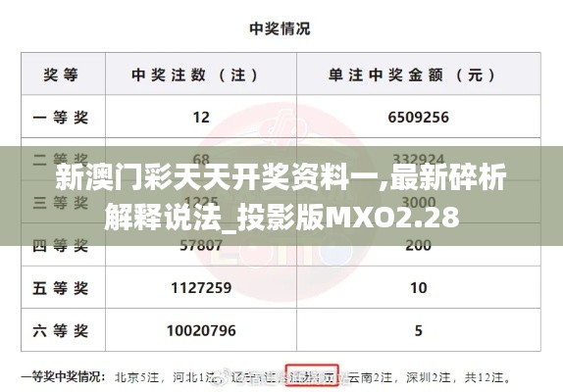The image size is (563, 392).
Task: Click the amount cell 6509256
Action: 418,118
